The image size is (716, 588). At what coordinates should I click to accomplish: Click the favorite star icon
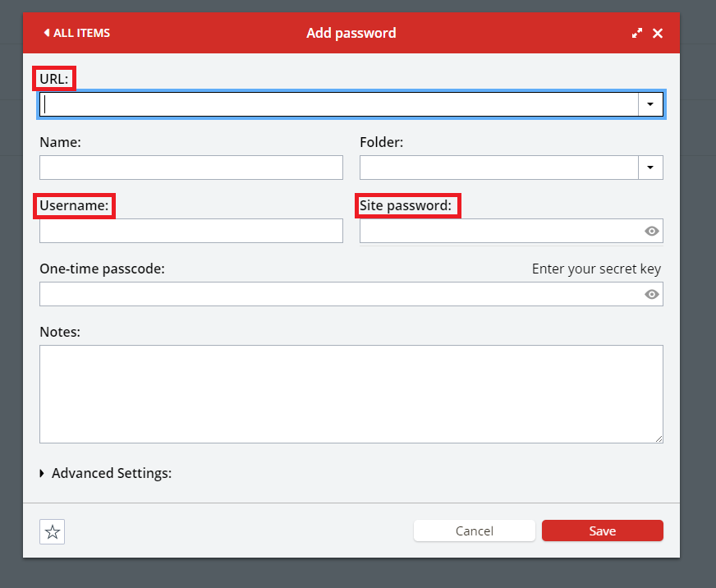click(53, 532)
